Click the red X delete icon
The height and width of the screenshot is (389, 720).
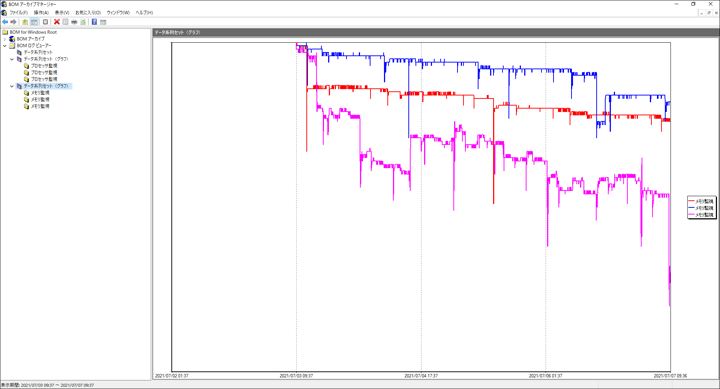57,22
